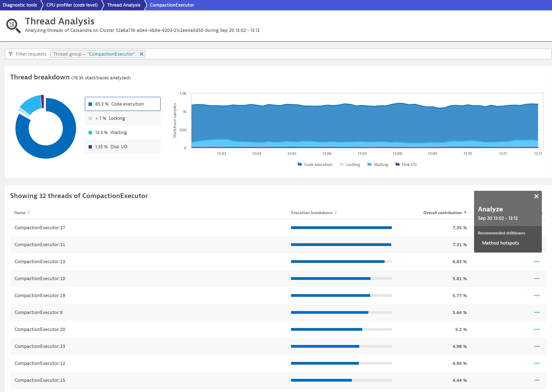
Task: Open the Diagnostic tools breadcrumb
Action: (x=20, y=5)
